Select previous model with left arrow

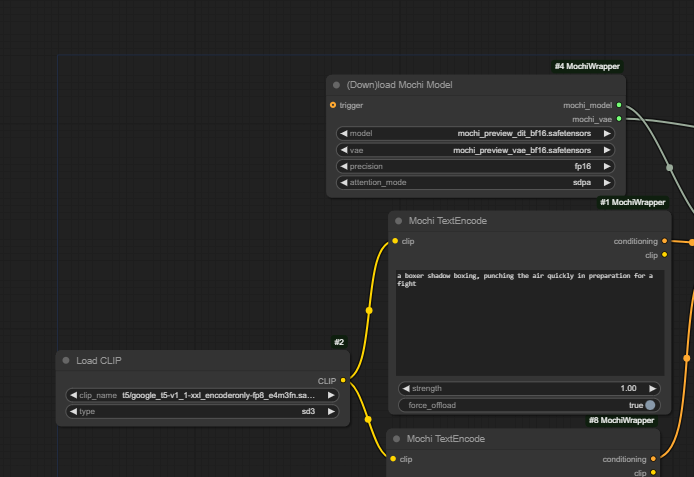tap(344, 133)
